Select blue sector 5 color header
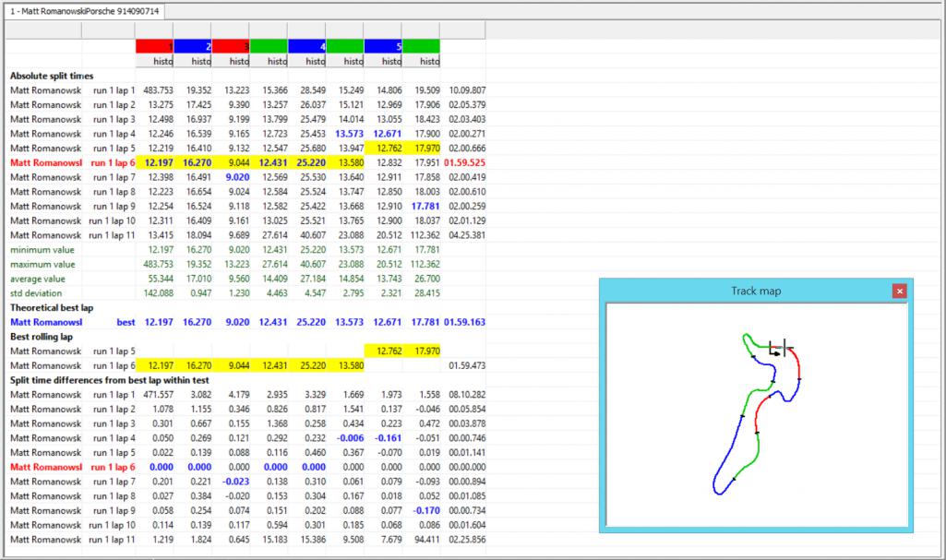946x560 pixels. pyautogui.click(x=383, y=45)
